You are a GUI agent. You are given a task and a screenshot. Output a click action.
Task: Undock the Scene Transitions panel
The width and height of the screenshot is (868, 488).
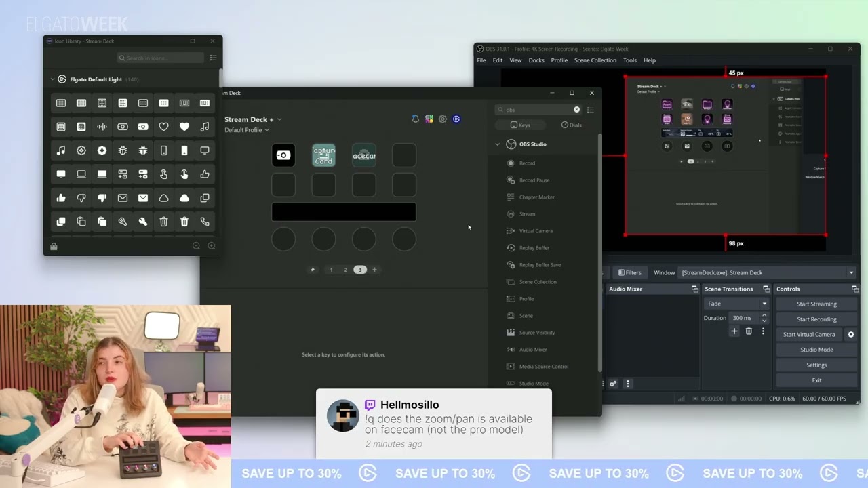coord(766,289)
